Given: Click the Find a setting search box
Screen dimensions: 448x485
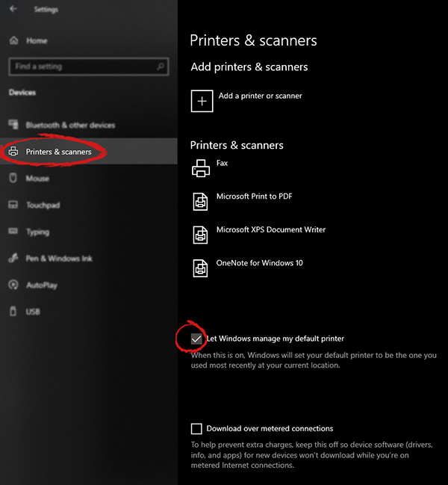Looking at the screenshot, I should [x=89, y=67].
